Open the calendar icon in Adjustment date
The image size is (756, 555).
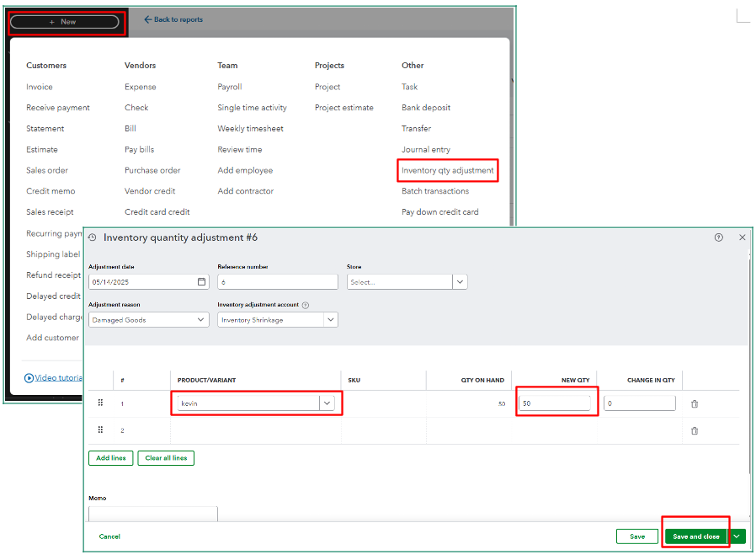(x=201, y=281)
